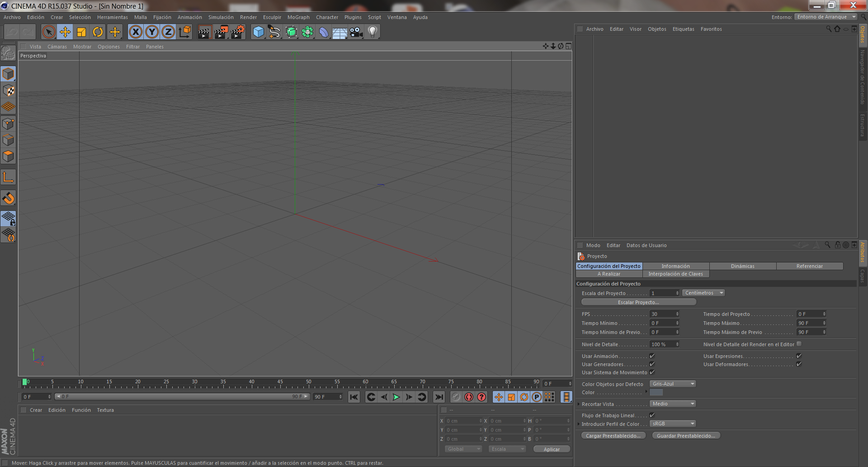Toggle parameter keyframe recording P icon
This screenshot has height=467, width=868.
click(x=537, y=397)
